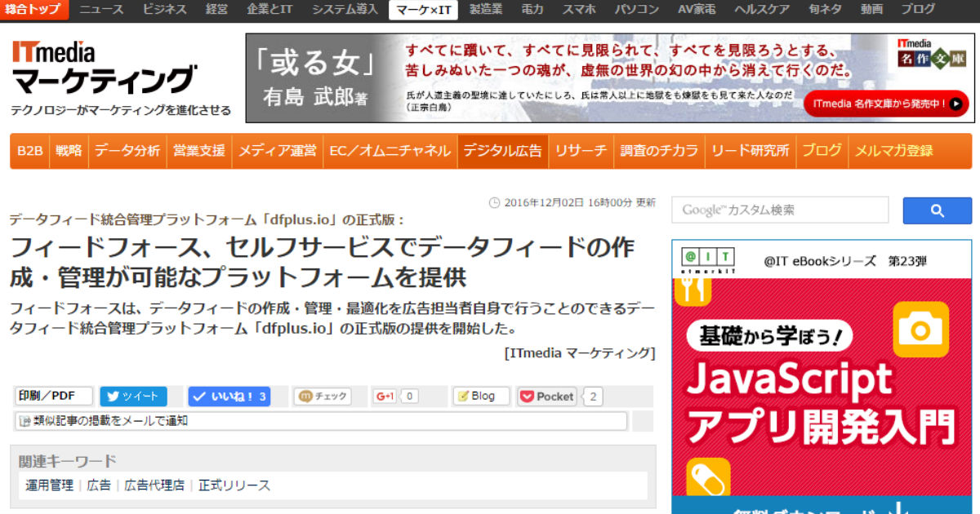Click the 運用管理 keyword link

[49, 485]
